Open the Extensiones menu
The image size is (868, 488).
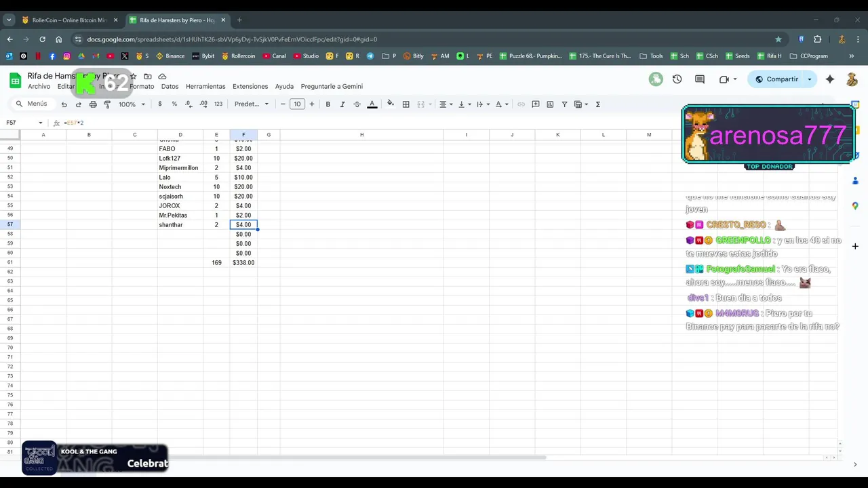[x=250, y=87]
